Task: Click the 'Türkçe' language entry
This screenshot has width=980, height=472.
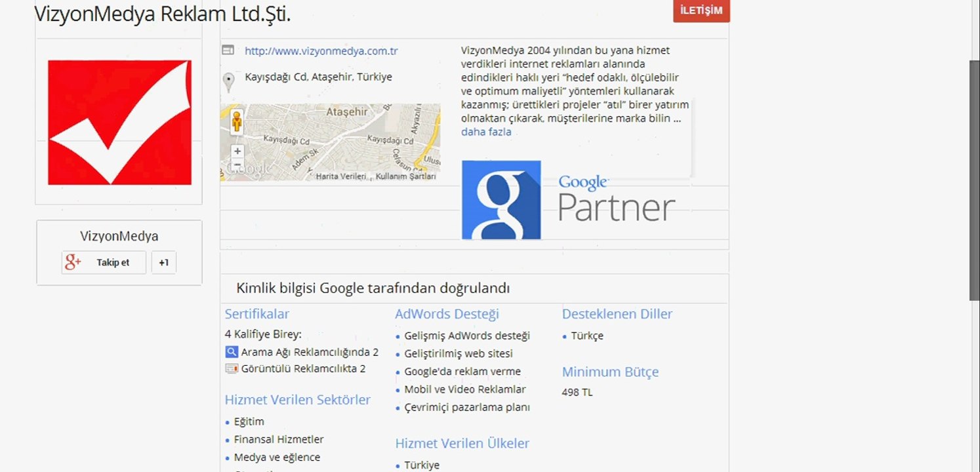Action: 587,336
